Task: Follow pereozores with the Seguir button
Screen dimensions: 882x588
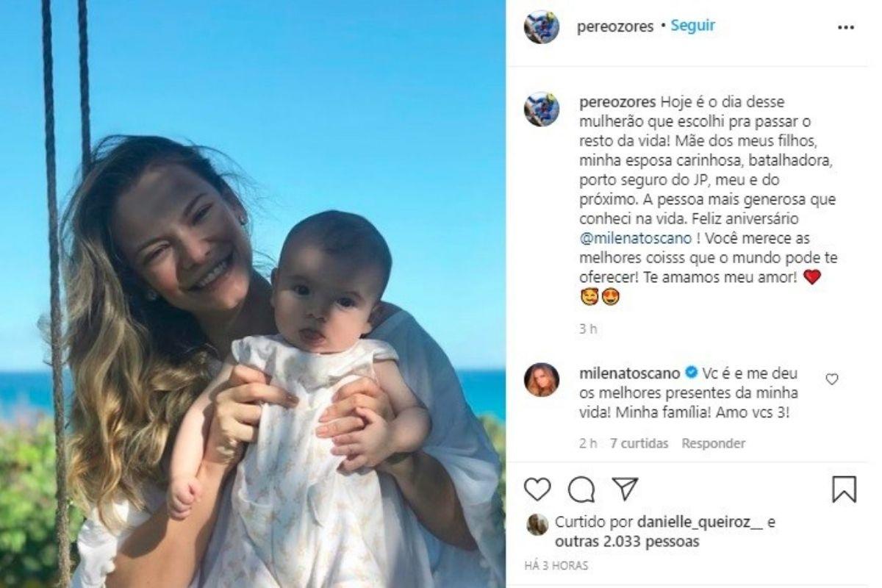Action: (692, 26)
